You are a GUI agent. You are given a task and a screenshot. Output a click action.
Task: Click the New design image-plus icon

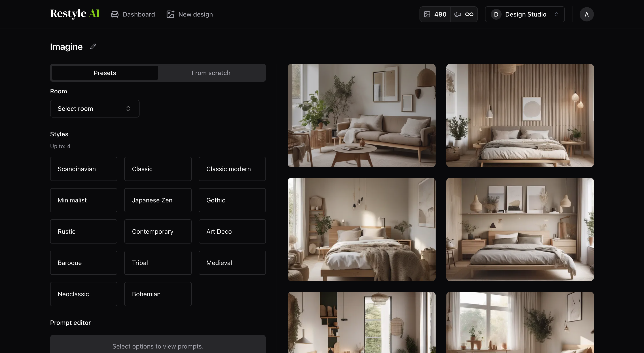click(170, 14)
